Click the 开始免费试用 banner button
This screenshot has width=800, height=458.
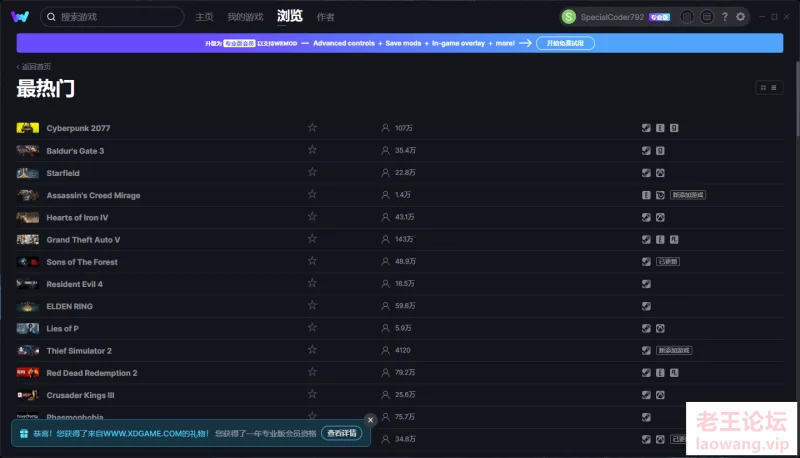coord(565,43)
